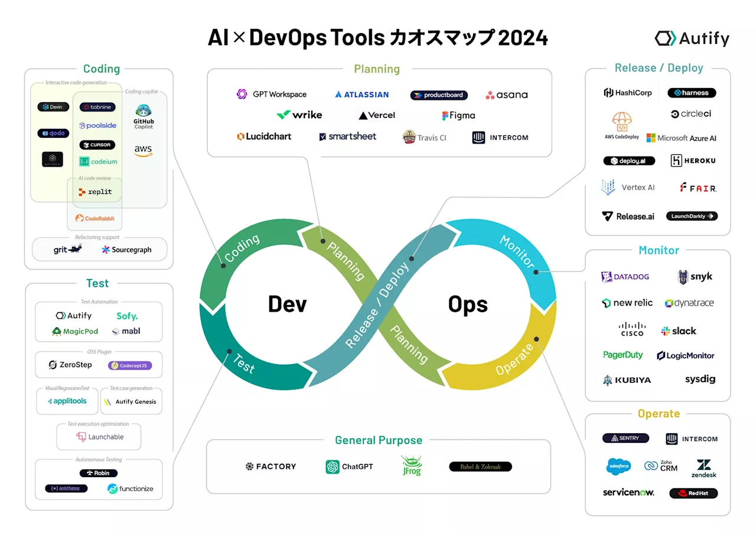Click the Cursor badge
The width and height of the screenshot is (756, 535).
(x=97, y=145)
